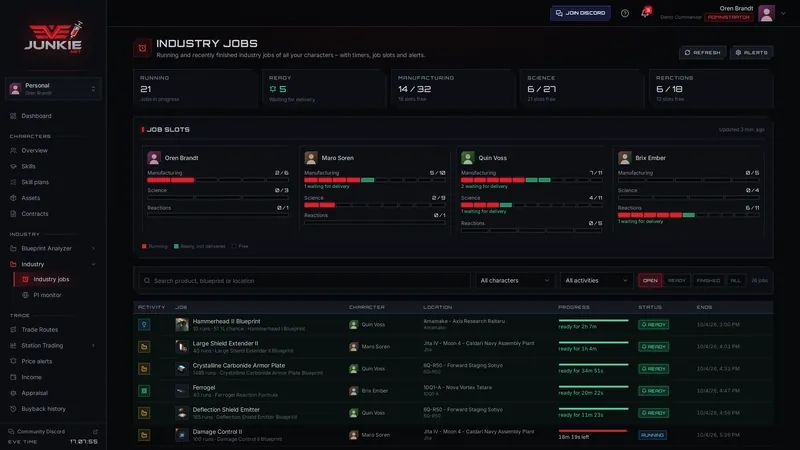Click the Skills sidebar icon
Screen dimensions: 800x450
pos(13,166)
